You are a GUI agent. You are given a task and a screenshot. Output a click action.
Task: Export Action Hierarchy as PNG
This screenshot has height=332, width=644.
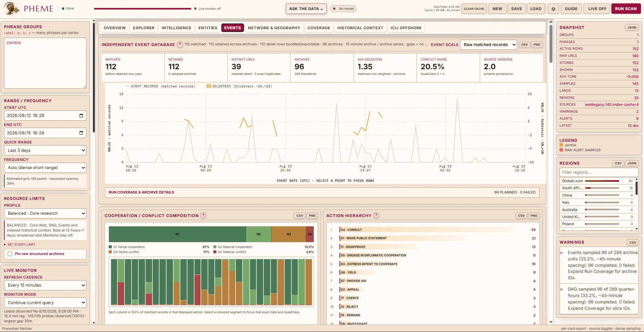pyautogui.click(x=534, y=216)
